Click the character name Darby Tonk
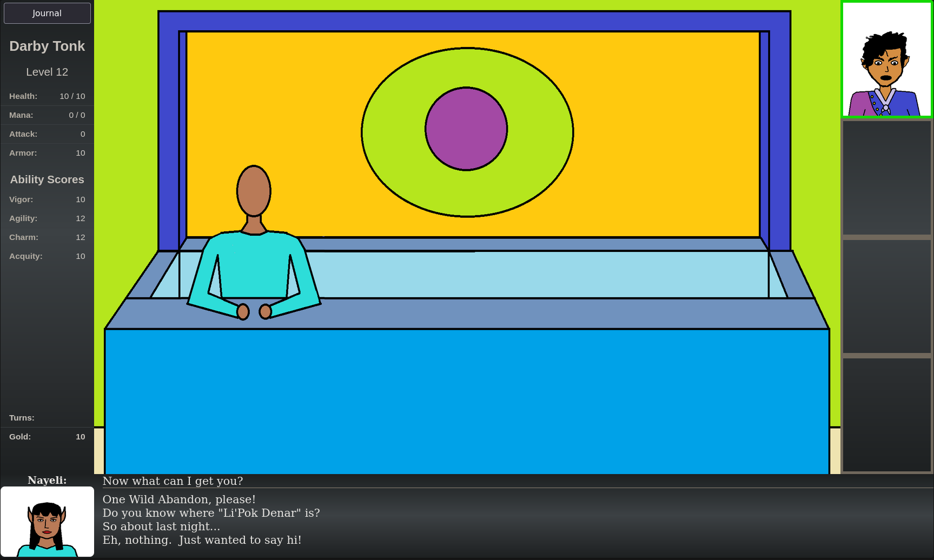This screenshot has width=934, height=560. (47, 46)
